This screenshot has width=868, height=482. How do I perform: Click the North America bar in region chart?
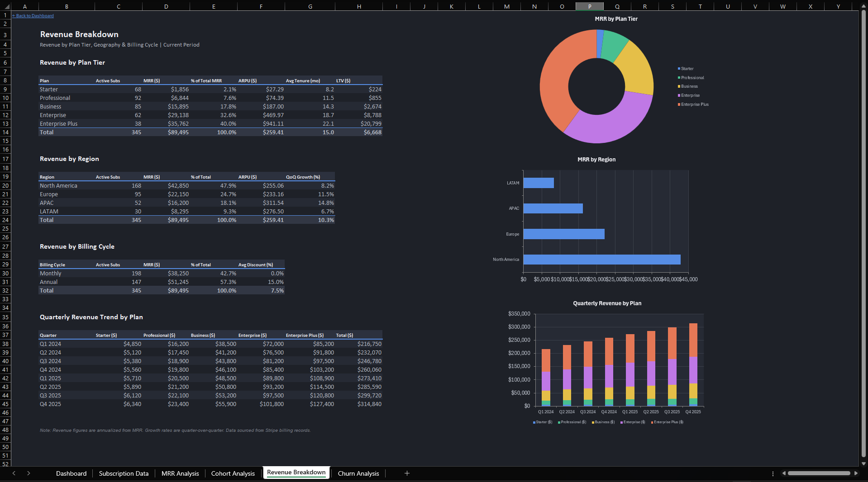tap(601, 260)
